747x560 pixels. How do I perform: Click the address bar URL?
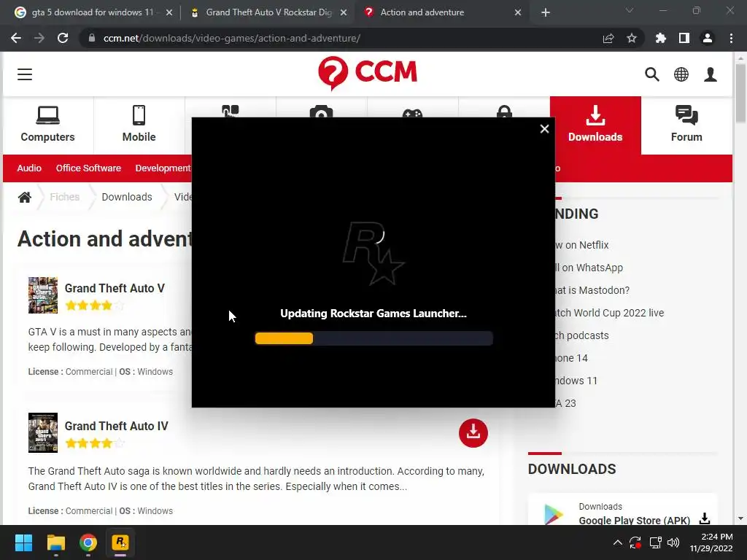tap(231, 38)
